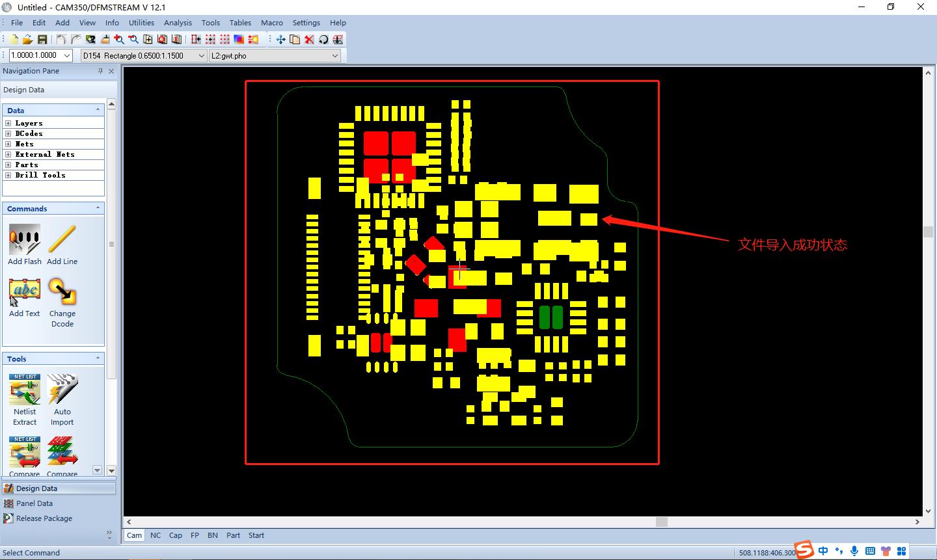Select the Change Dcode command

point(62,292)
